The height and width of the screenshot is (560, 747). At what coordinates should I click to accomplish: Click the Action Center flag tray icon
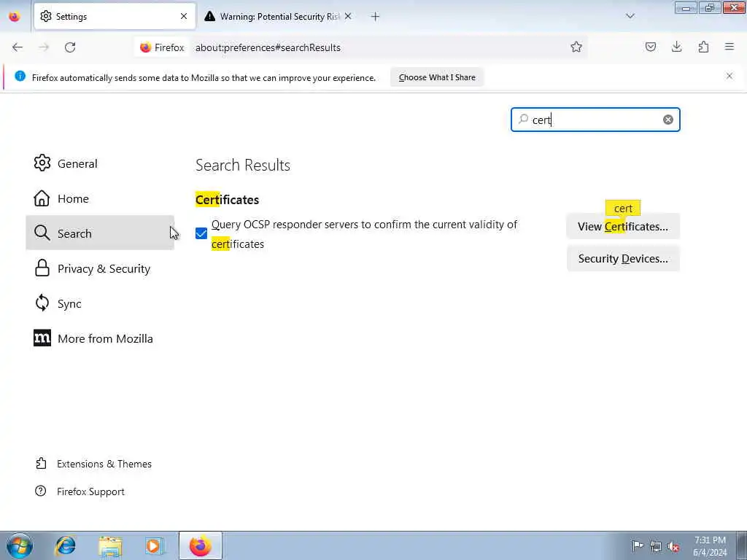(638, 545)
